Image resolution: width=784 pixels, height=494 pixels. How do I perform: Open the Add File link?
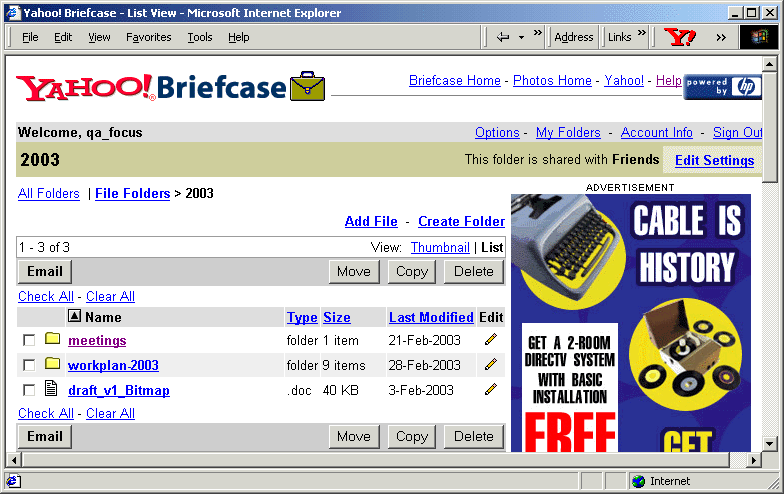point(371,222)
